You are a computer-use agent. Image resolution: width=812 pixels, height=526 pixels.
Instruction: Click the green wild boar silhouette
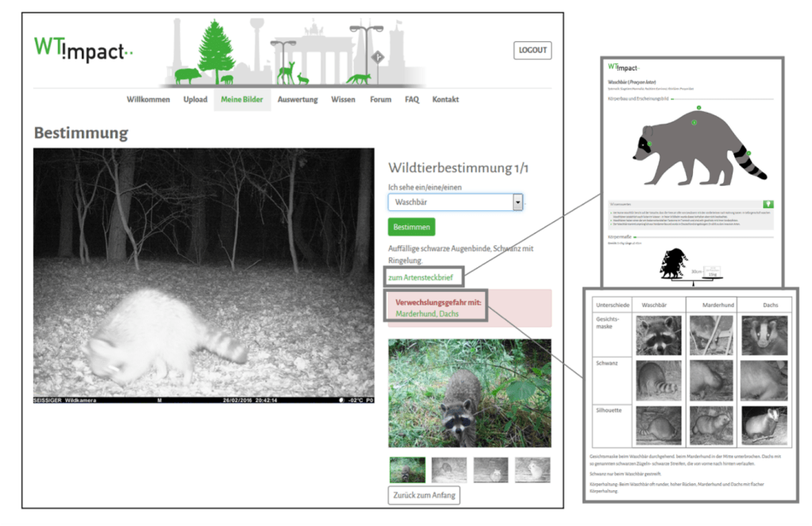click(x=188, y=76)
